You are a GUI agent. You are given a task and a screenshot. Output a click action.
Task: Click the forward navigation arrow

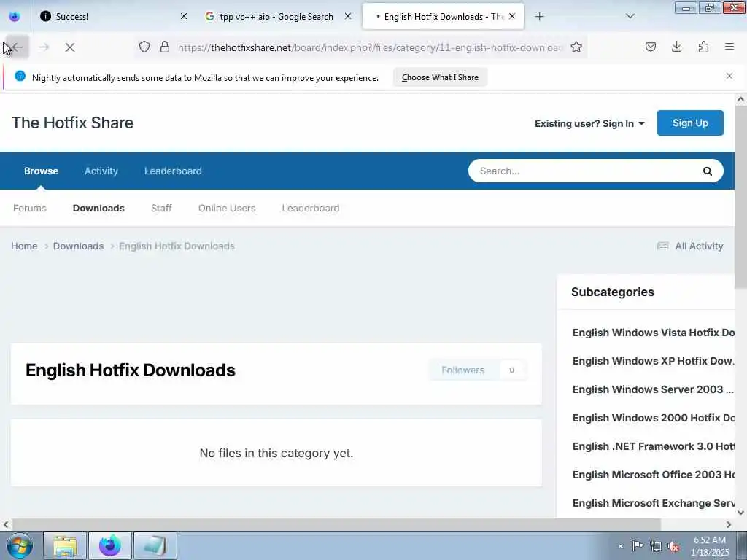coord(44,47)
